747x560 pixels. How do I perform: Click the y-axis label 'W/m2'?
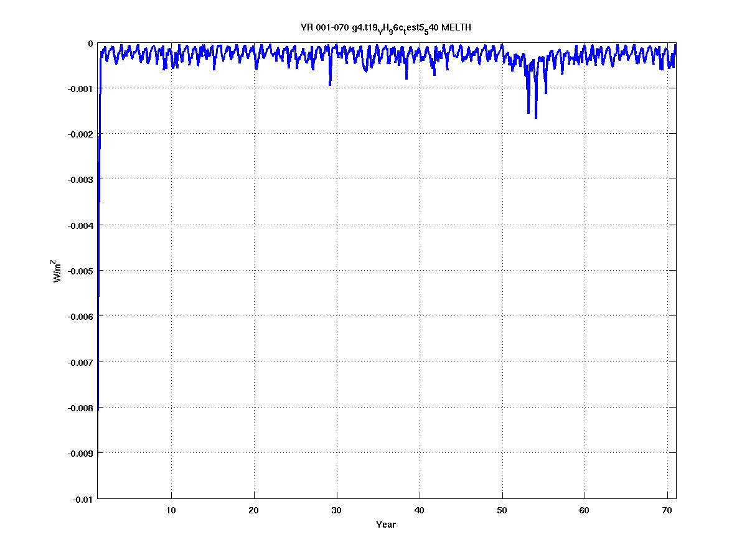pyautogui.click(x=57, y=270)
